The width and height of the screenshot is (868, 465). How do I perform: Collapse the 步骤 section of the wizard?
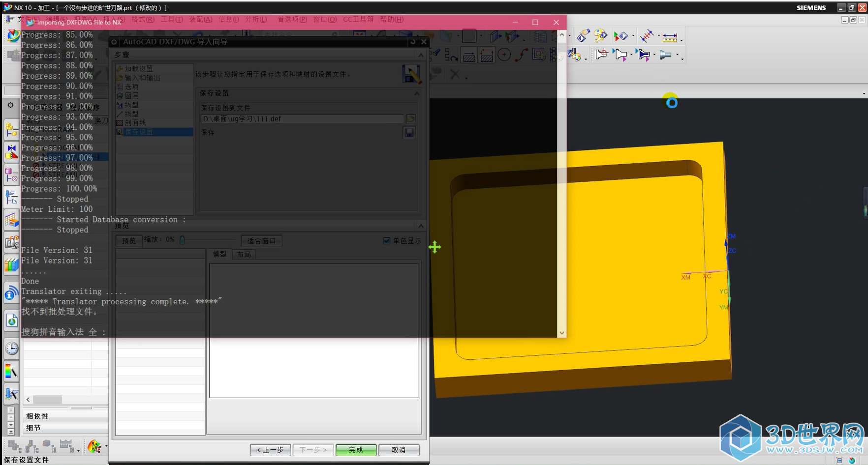click(x=421, y=55)
